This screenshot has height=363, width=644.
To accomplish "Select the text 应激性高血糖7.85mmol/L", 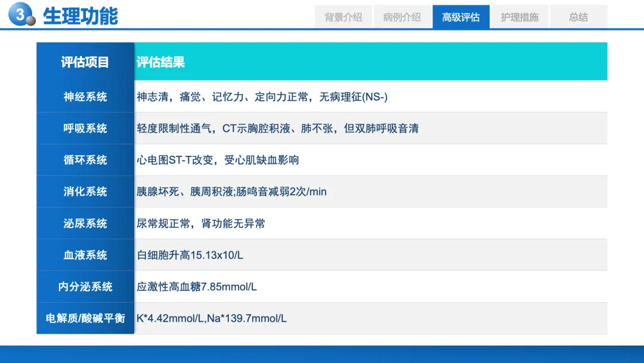I will 197,287.
